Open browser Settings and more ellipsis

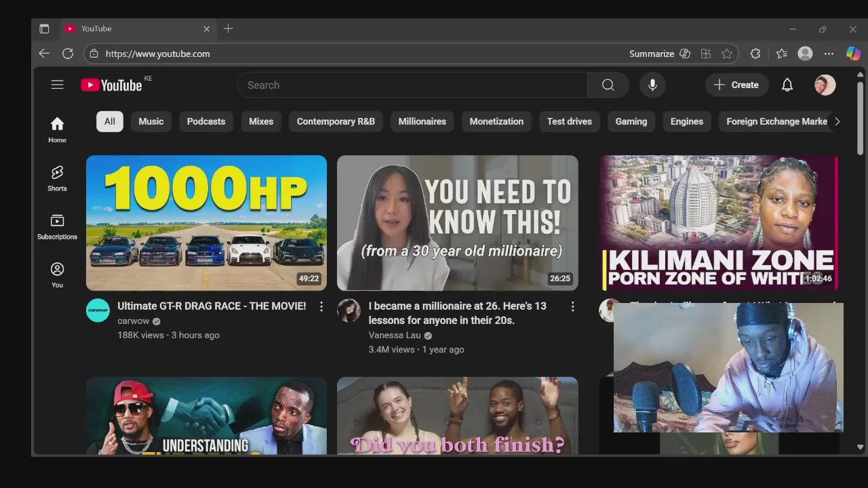click(829, 54)
